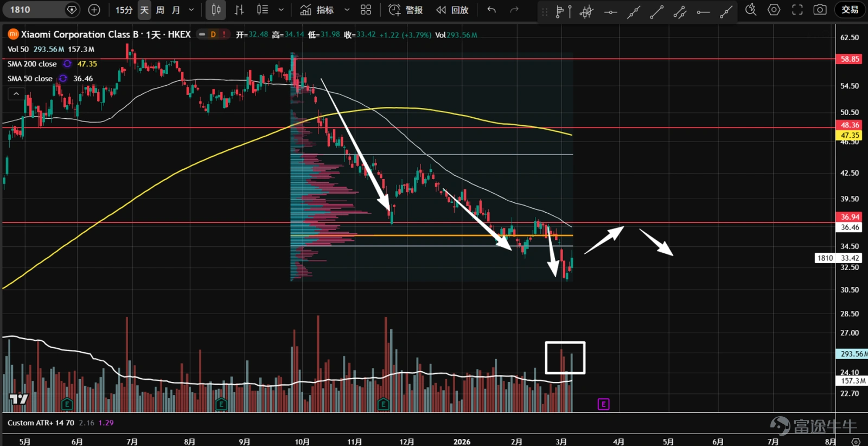This screenshot has height=446, width=868.
Task: Click the 48.36 red price label
Action: coord(850,125)
